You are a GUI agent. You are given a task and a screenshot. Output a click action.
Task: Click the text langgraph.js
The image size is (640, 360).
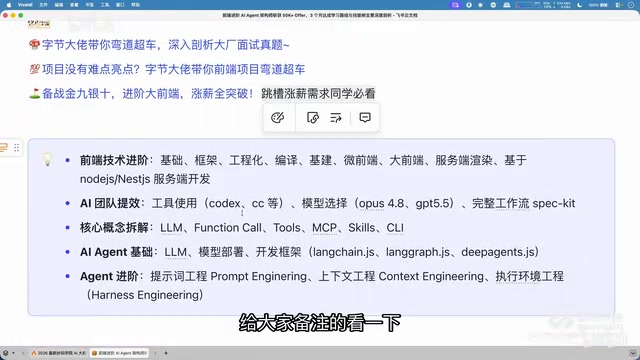418,252
